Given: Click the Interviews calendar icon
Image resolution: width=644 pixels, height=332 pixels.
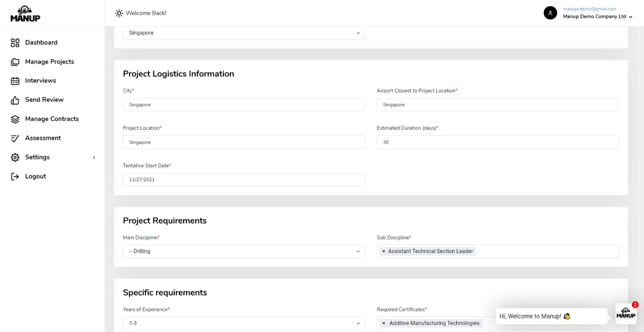Looking at the screenshot, I should coord(15,81).
